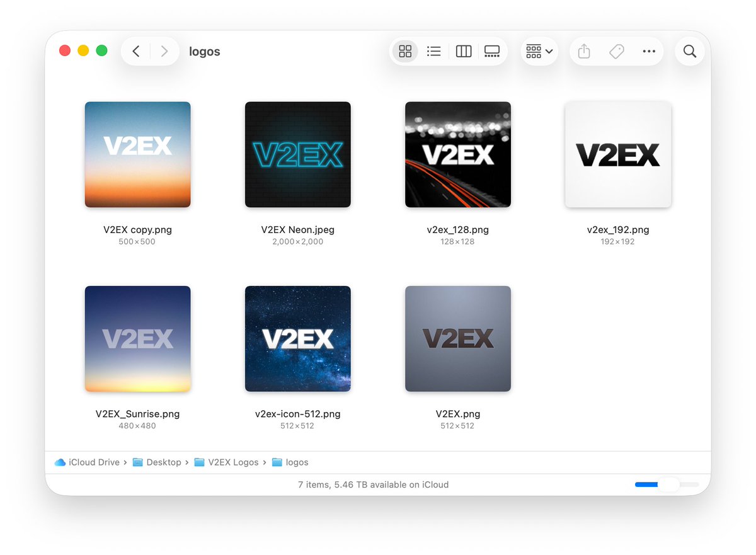The image size is (756, 555).
Task: Switch to gallery view
Action: tap(492, 51)
